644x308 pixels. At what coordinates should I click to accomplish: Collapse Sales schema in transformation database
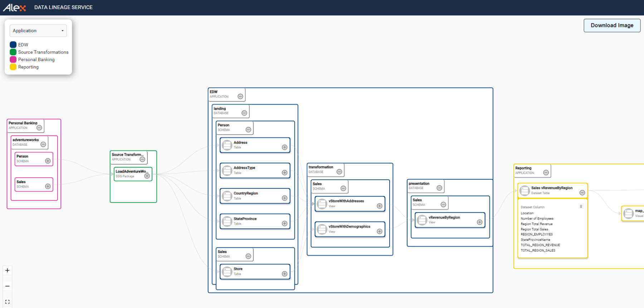[x=343, y=188]
